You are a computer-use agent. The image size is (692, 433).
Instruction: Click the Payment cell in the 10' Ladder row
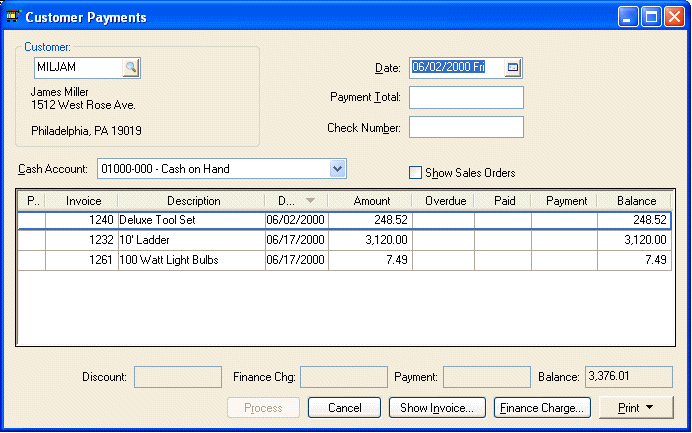564,240
